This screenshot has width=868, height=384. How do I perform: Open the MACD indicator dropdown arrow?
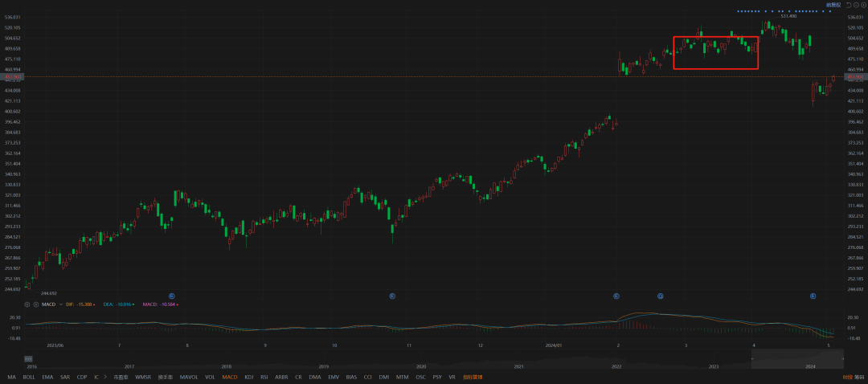60,304
